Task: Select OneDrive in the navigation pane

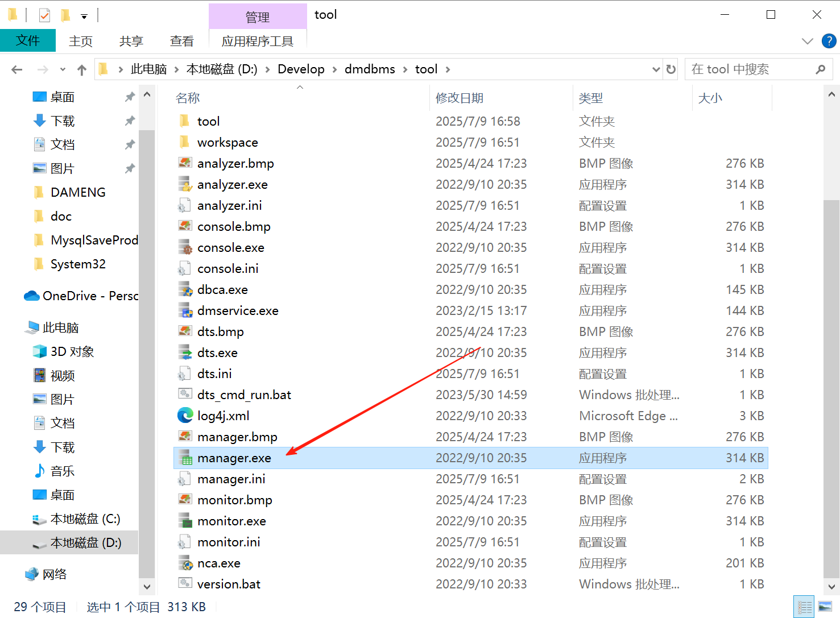Action: [90, 296]
